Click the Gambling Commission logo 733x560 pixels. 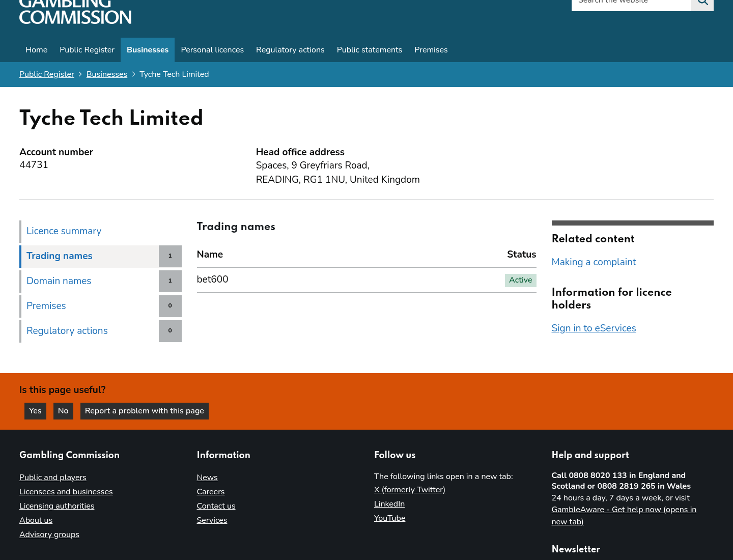coord(75,12)
